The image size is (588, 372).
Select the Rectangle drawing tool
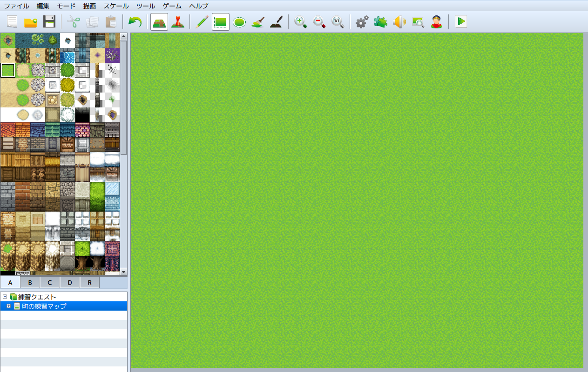click(x=221, y=22)
